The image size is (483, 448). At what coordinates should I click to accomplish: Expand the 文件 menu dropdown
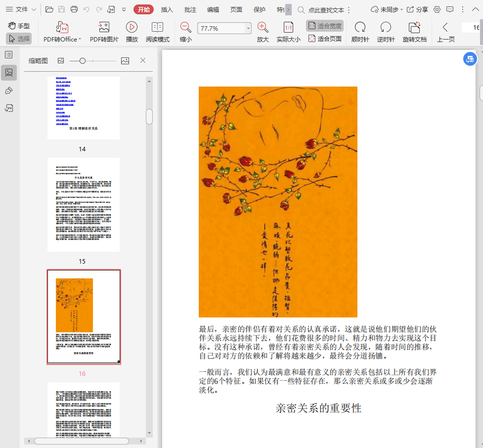pos(21,9)
